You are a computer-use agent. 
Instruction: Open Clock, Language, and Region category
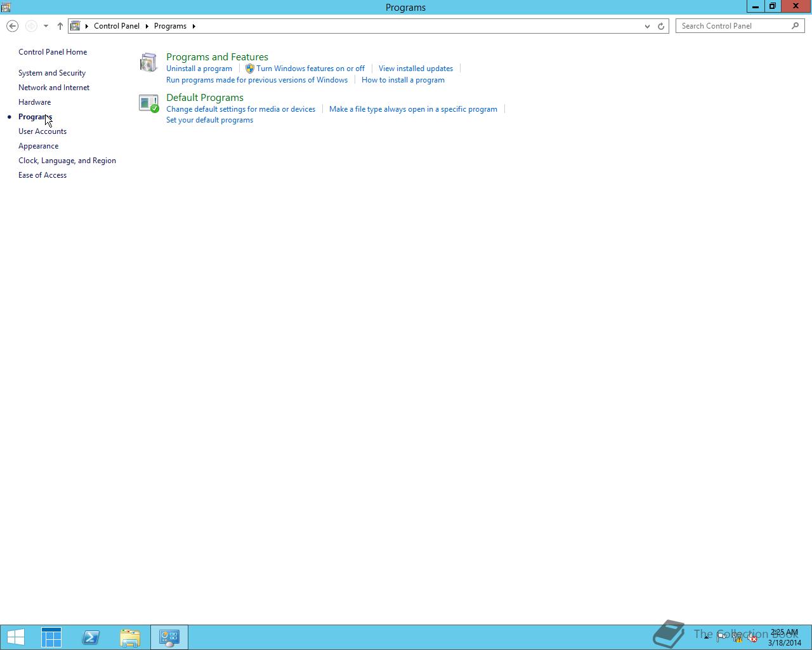[x=67, y=161]
